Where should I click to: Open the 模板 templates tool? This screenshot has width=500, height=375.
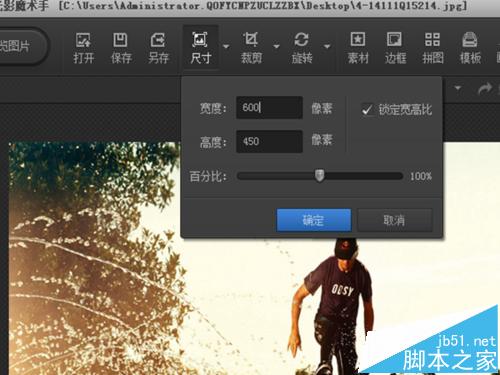click(470, 48)
